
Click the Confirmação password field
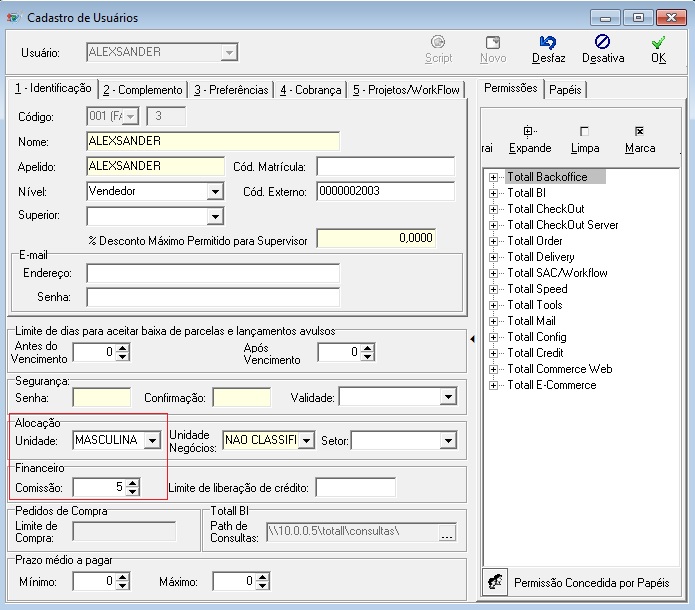coord(242,397)
